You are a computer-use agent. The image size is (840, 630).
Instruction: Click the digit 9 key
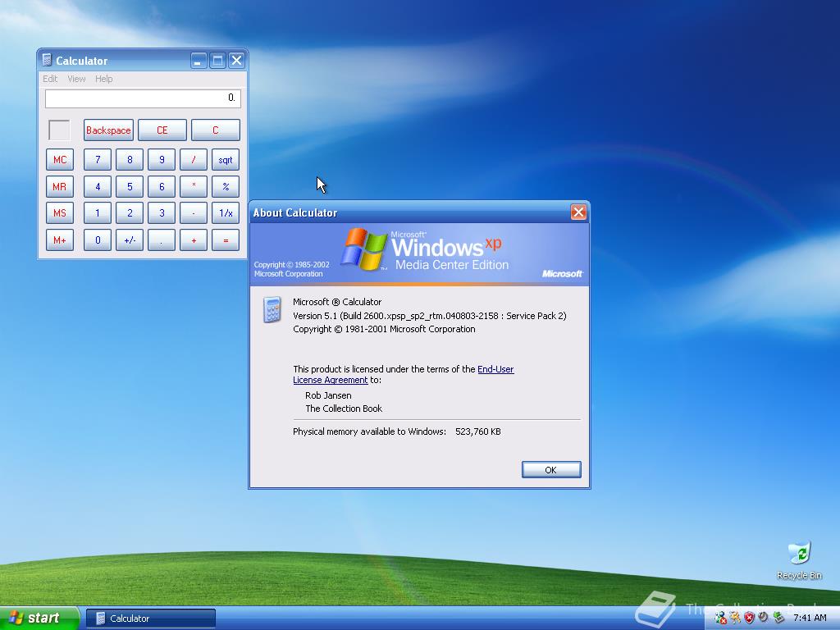(x=162, y=160)
